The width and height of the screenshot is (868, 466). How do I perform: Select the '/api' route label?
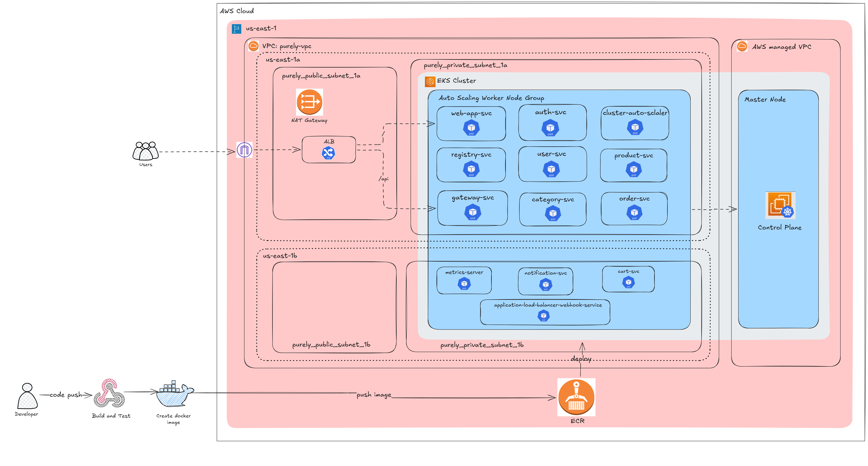point(383,179)
